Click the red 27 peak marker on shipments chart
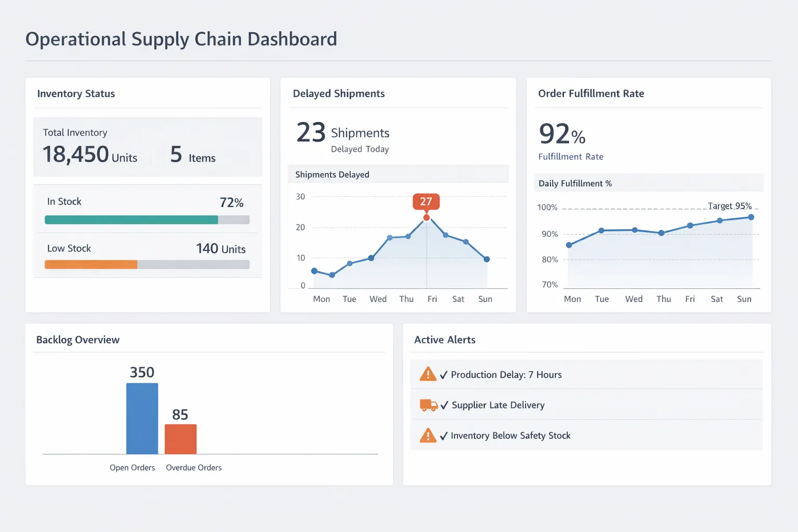The image size is (798, 532). (425, 202)
